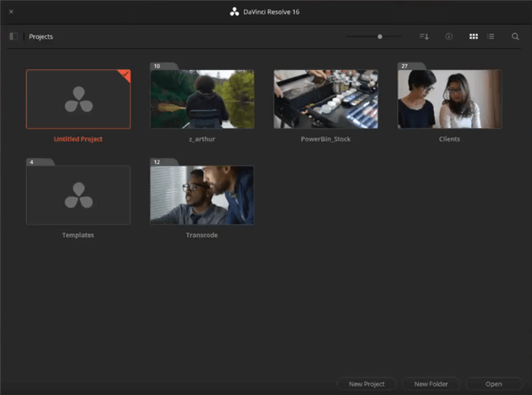Click the search magnifier icon

515,36
